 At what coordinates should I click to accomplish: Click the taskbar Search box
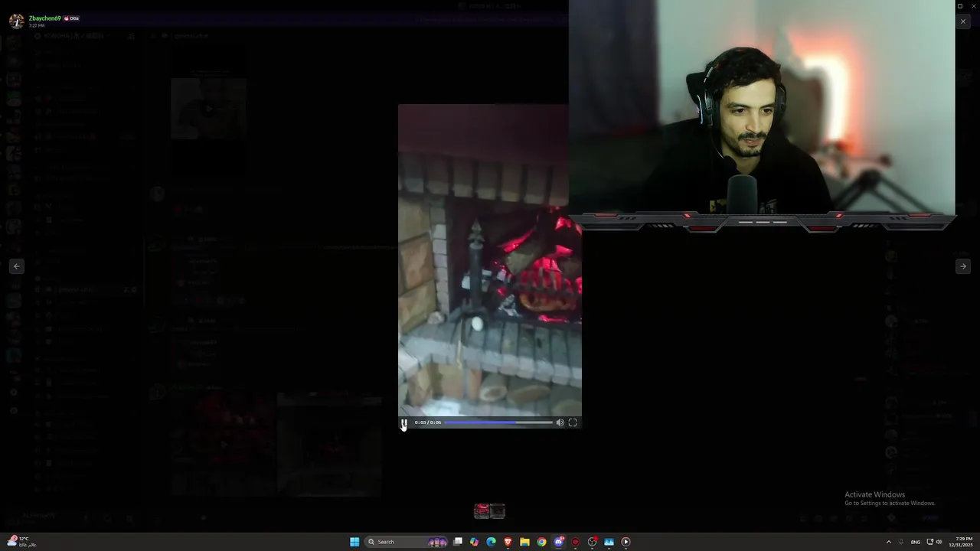(407, 542)
